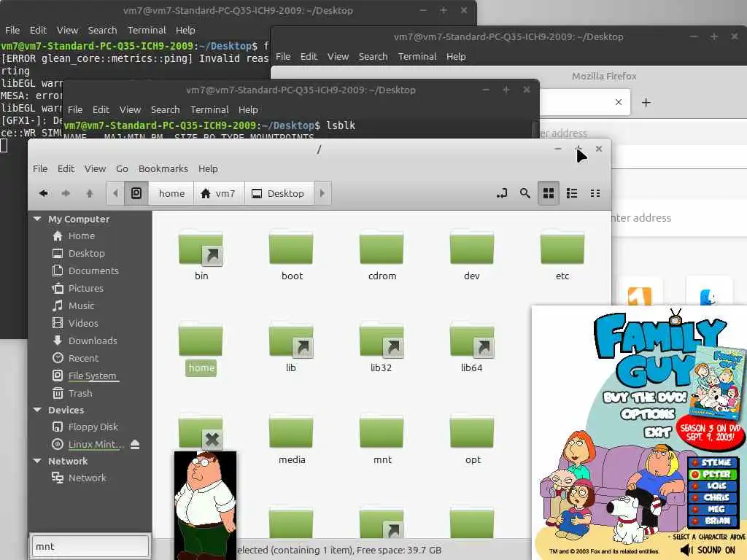The image size is (747, 560).
Task: Go up to the parent folder
Action: (x=90, y=193)
